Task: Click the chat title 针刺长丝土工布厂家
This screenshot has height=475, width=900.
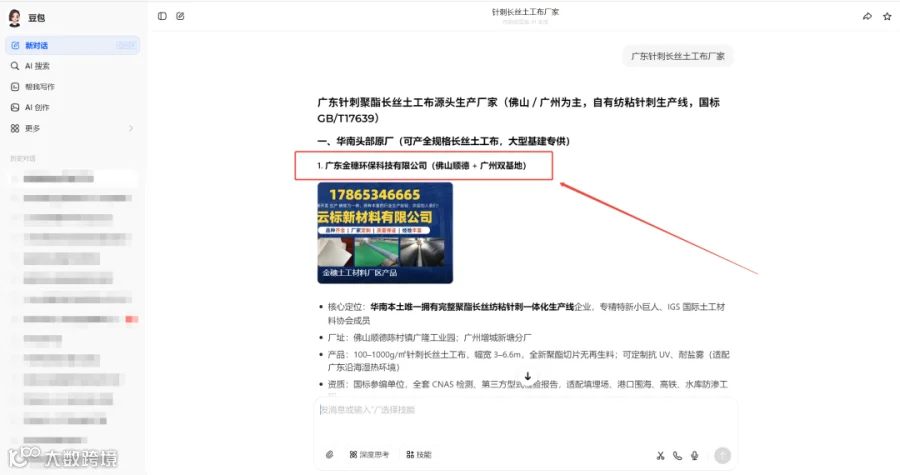Action: point(525,12)
